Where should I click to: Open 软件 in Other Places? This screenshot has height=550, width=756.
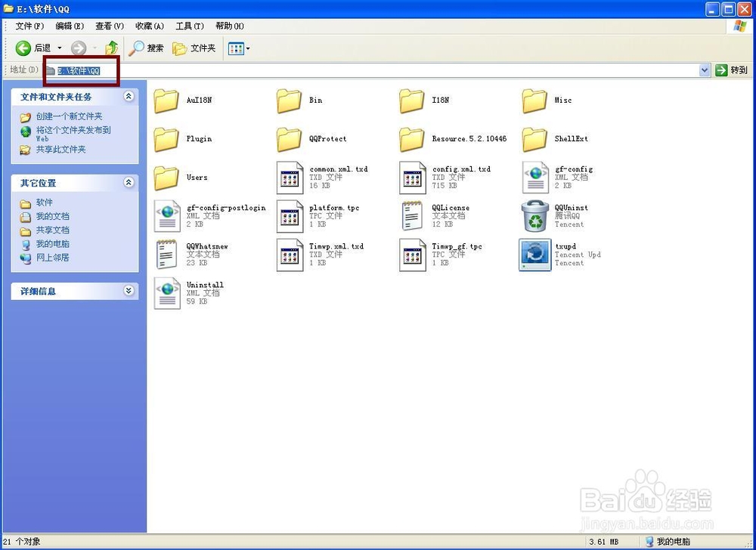(45, 202)
